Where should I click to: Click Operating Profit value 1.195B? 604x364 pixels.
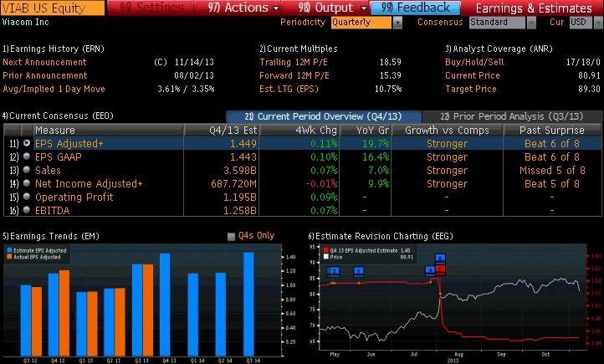click(x=240, y=197)
